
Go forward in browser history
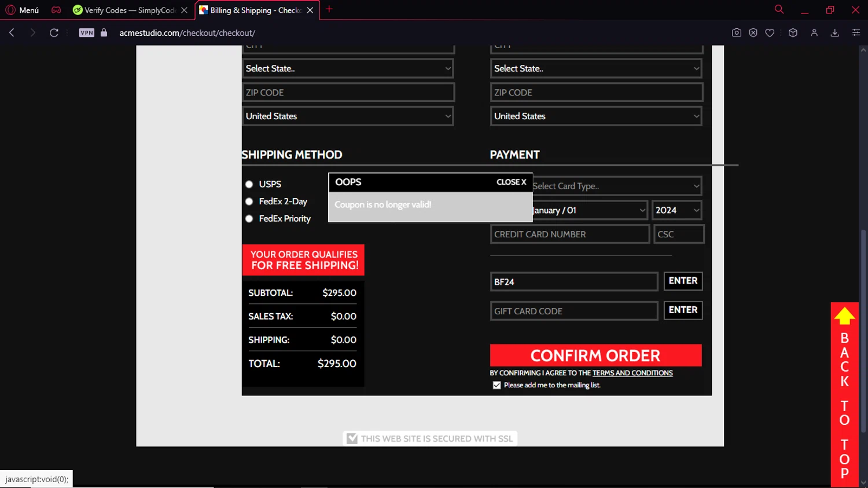[x=32, y=32]
